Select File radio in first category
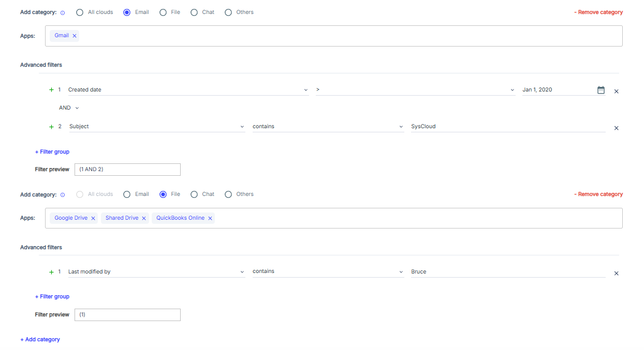Image resolution: width=644 pixels, height=350 pixels. coord(163,12)
